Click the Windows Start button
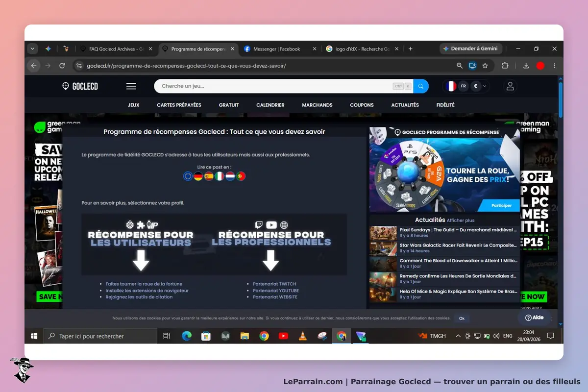This screenshot has height=392, width=588. coord(34,336)
